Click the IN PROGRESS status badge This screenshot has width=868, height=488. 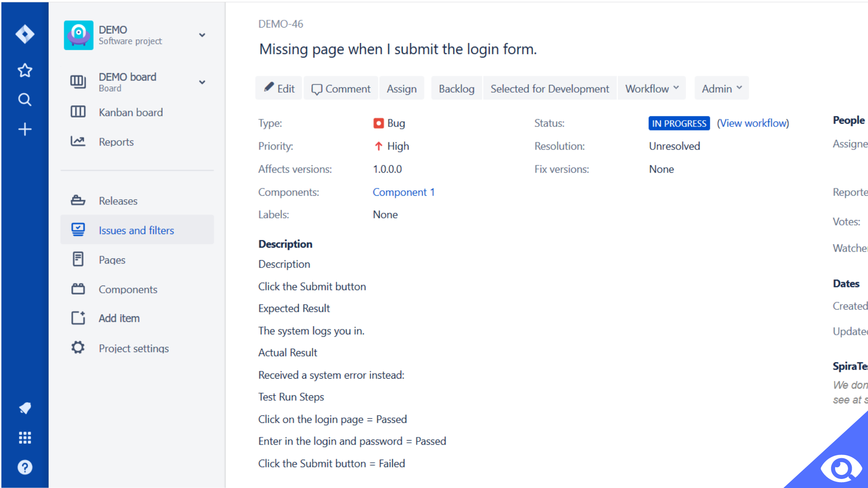(679, 123)
